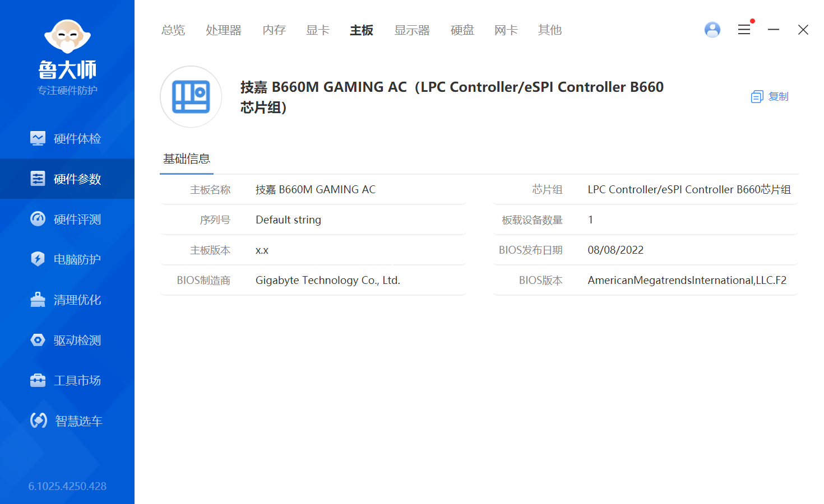
Task: Click the 芯片组 label
Action: [547, 189]
